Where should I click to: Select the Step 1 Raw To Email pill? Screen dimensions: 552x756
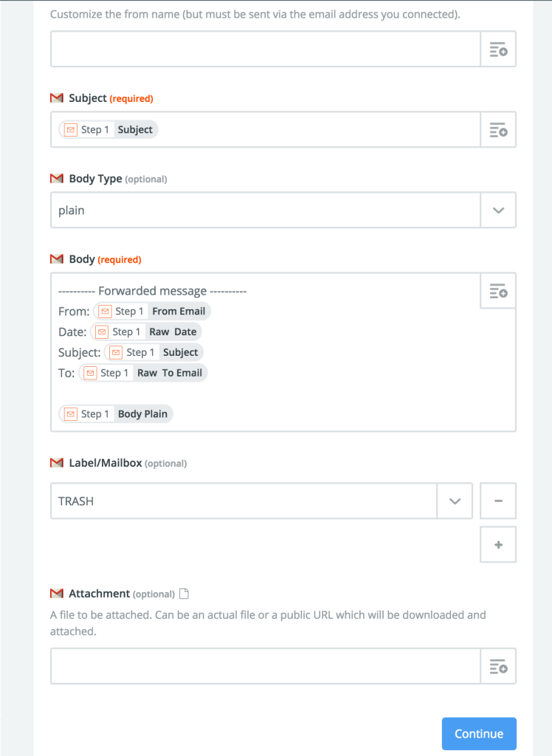coord(143,373)
